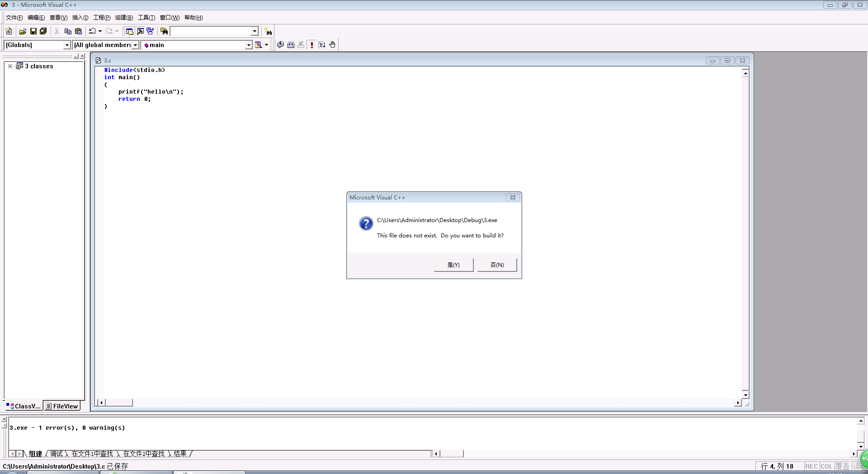Image resolution: width=868 pixels, height=474 pixels.
Task: Save all open files
Action: pos(43,31)
